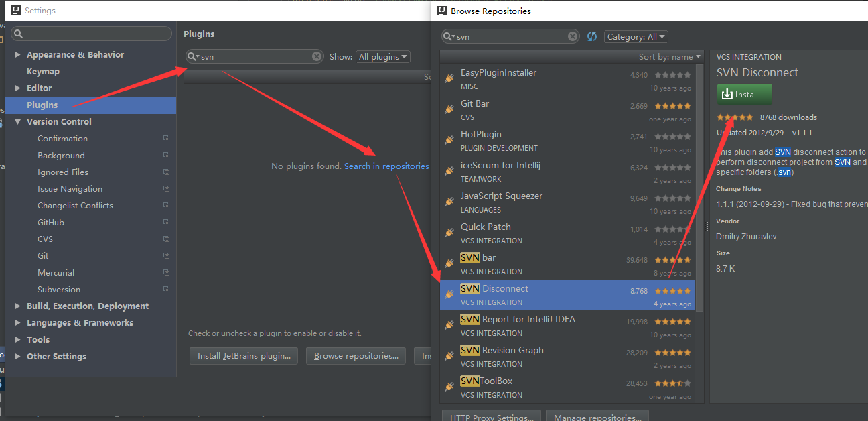Clear the svn search using the X icon

pyautogui.click(x=573, y=36)
